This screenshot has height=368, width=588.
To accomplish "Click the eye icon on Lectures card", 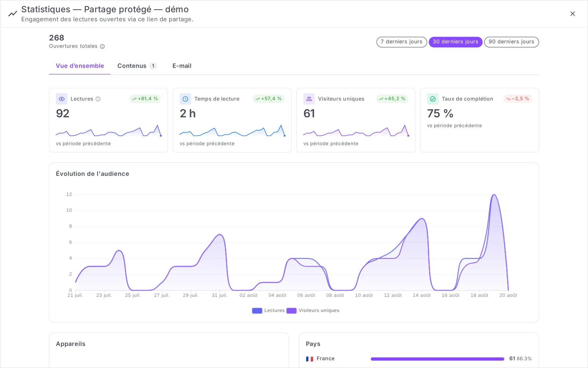I will click(62, 99).
